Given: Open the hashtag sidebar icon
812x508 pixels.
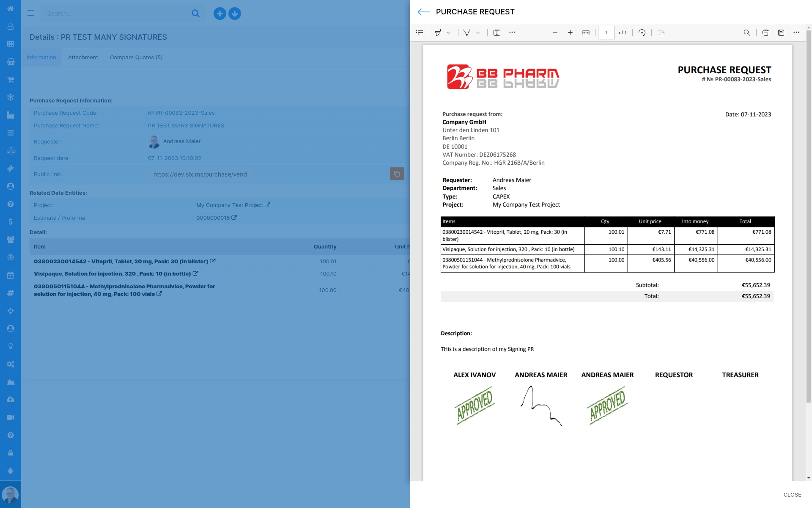Looking at the screenshot, I should 11,293.
